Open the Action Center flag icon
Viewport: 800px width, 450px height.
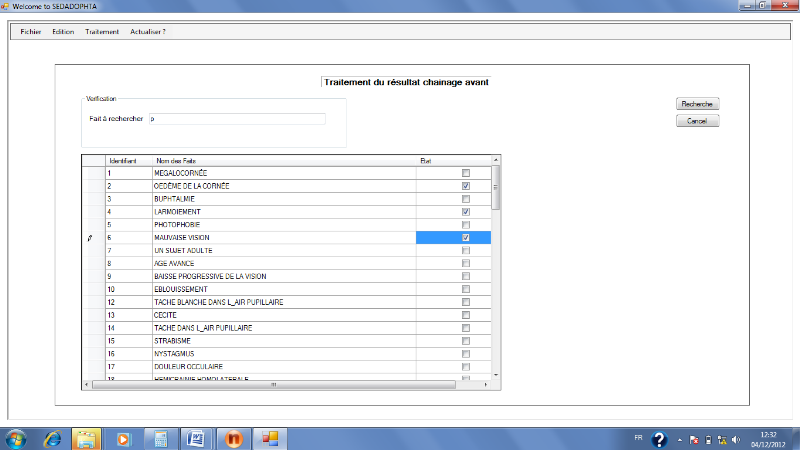(x=694, y=440)
